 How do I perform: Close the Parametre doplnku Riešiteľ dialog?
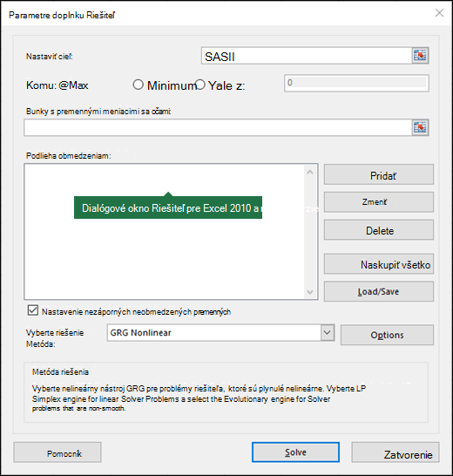[x=439, y=13]
